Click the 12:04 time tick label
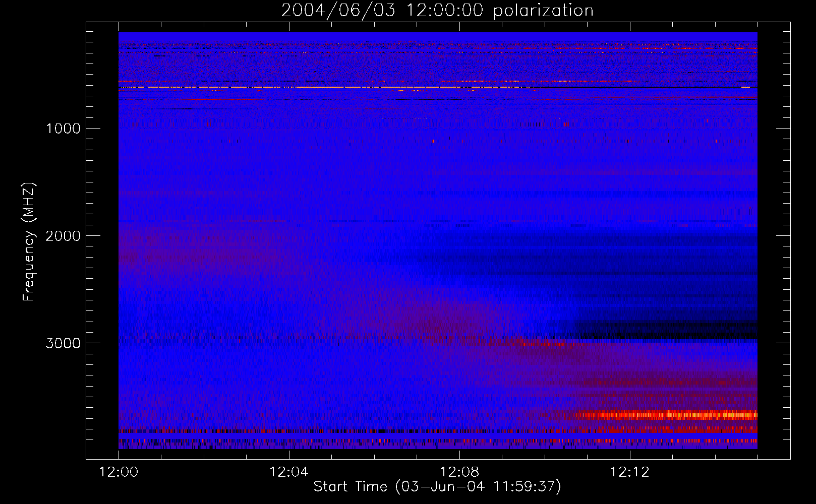 (x=289, y=472)
